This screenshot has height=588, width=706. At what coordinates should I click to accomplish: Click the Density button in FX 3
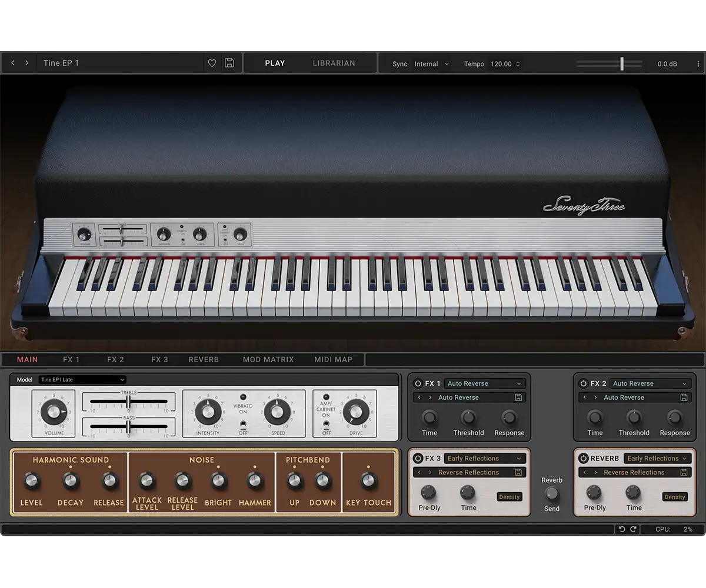509,497
